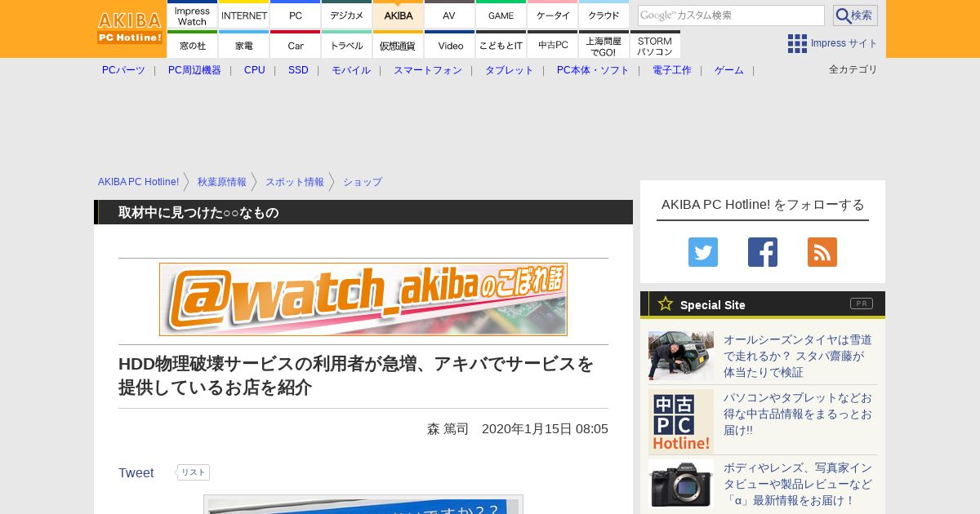The image size is (980, 514).
Task: Click ショップ breadcrumb
Action: pos(363,182)
